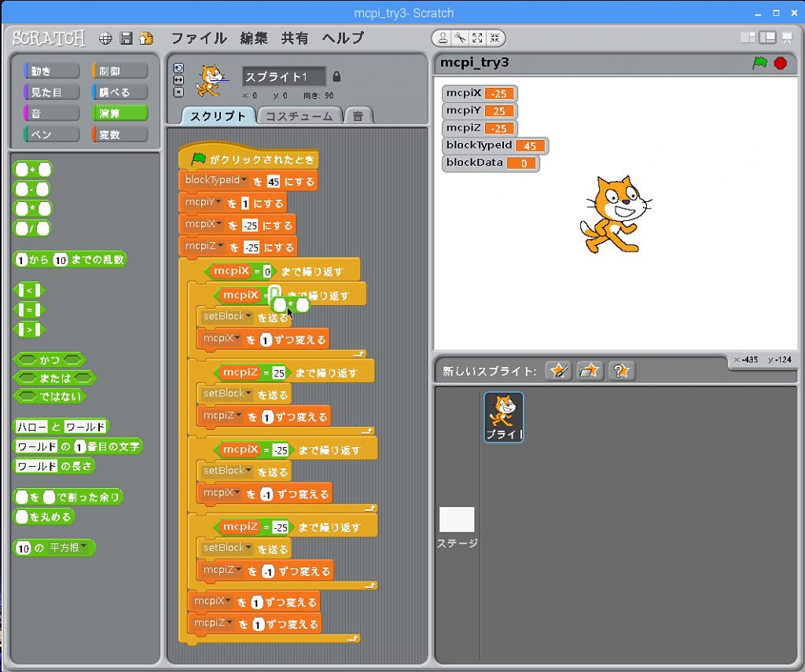Open variable dropdown on blockTypeId set block
Screen dimensions: 805x672
[244, 181]
